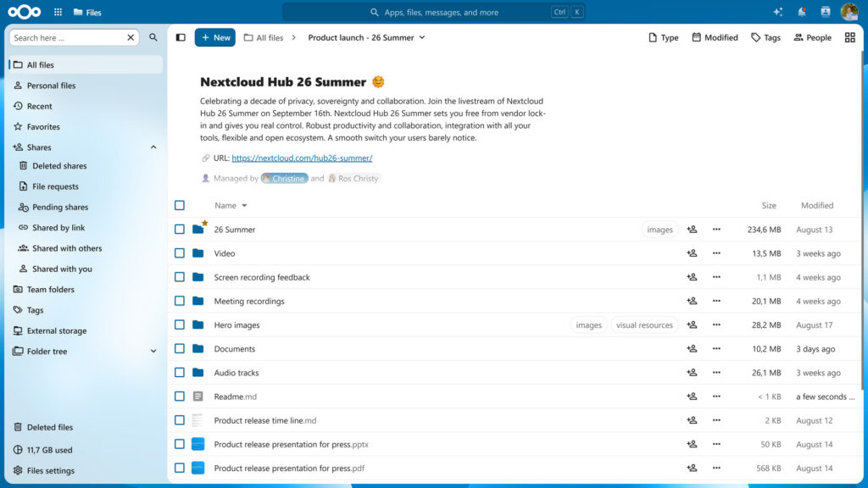Click the 26 Summer folder icon
Image resolution: width=868 pixels, height=488 pixels.
pos(198,229)
